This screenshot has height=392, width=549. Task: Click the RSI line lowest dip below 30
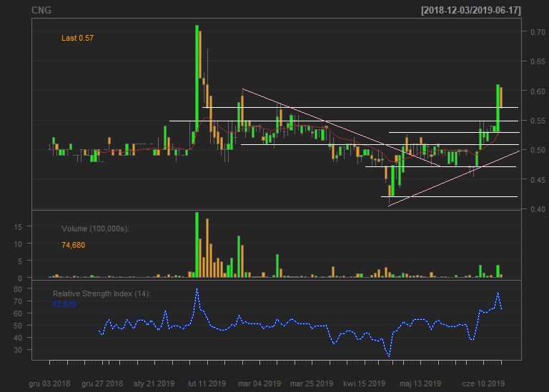(389, 356)
